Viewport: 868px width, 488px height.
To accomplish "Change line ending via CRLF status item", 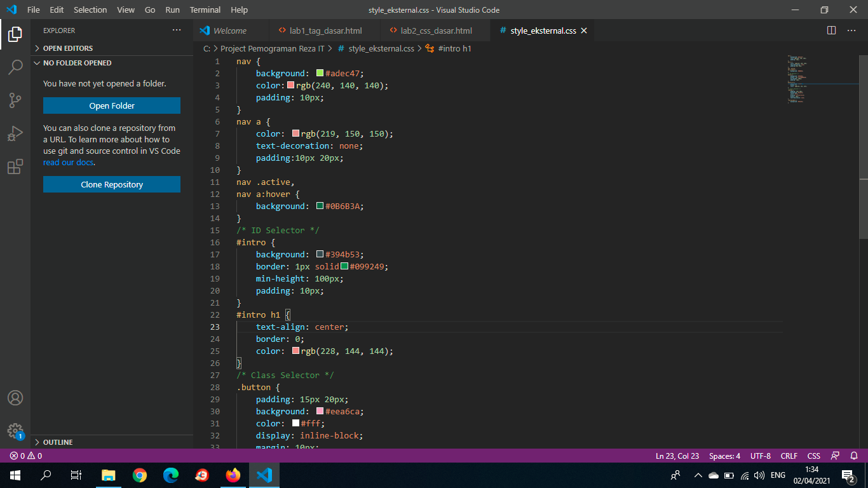I will (789, 456).
